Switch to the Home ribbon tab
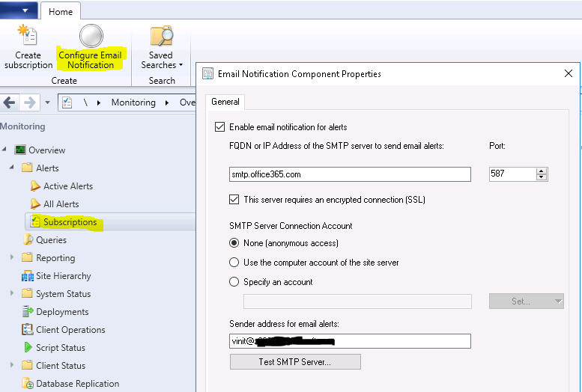 click(x=61, y=11)
